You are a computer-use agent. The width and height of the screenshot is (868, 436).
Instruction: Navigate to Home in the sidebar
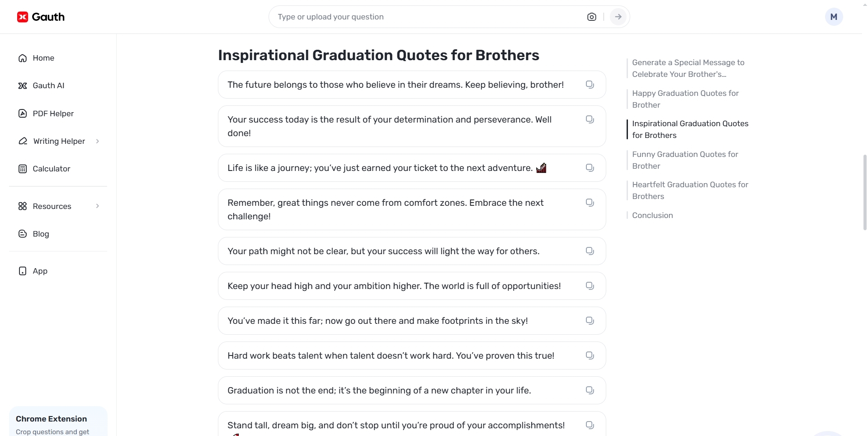click(x=43, y=58)
